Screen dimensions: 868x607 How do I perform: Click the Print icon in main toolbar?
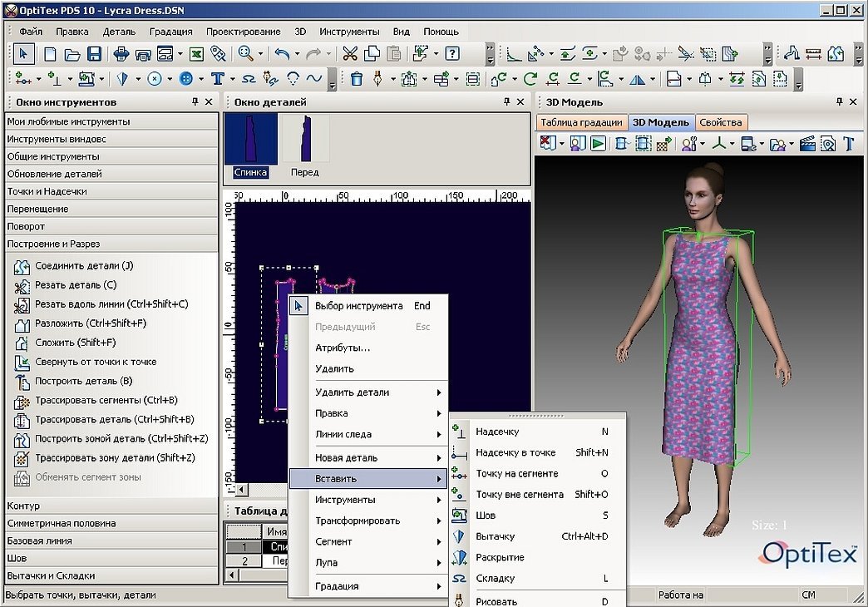point(121,54)
